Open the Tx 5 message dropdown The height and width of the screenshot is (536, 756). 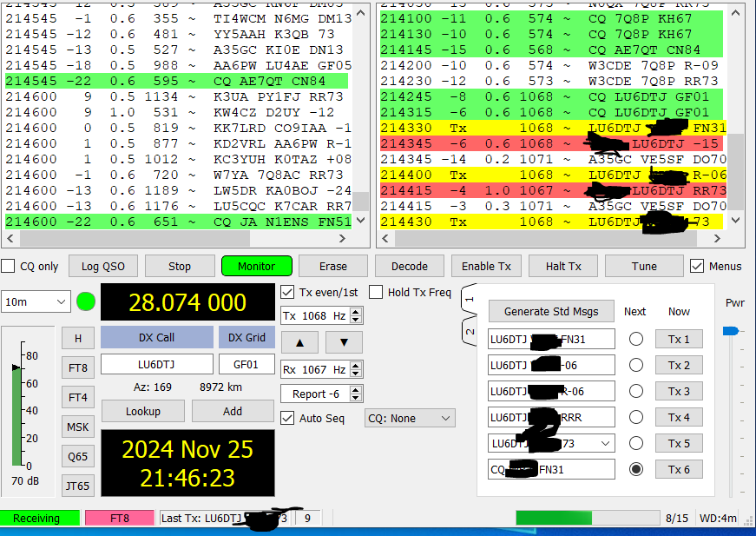(x=605, y=444)
